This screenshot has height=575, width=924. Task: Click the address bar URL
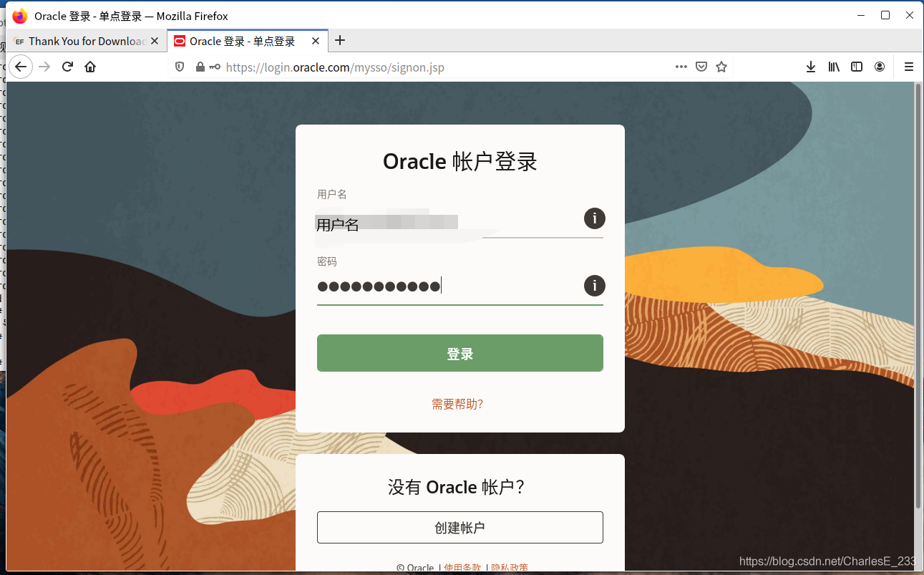click(335, 67)
